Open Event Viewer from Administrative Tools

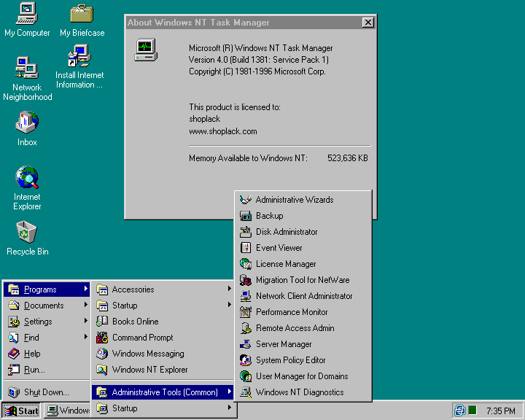(x=303, y=248)
